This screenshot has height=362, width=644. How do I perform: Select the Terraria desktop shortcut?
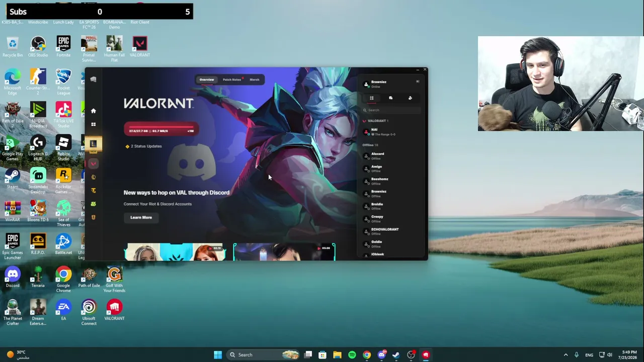[x=38, y=277]
